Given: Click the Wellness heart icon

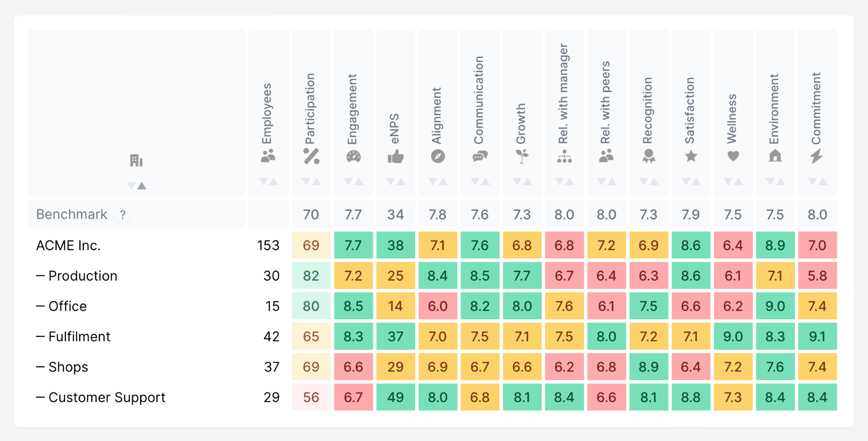Looking at the screenshot, I should [x=733, y=156].
